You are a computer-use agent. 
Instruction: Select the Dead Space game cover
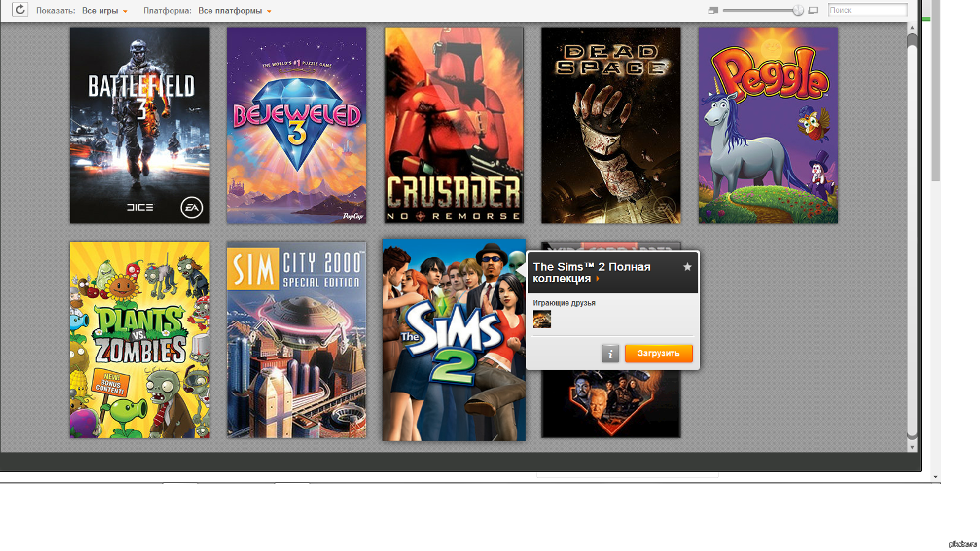coord(611,126)
